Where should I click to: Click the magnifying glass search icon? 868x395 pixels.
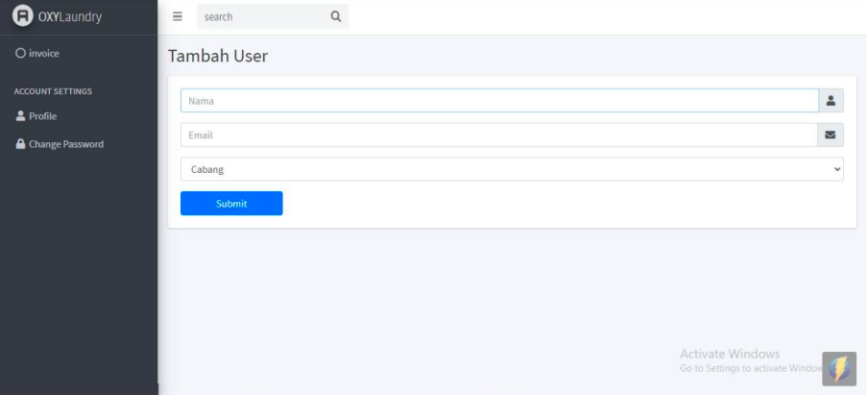click(335, 16)
